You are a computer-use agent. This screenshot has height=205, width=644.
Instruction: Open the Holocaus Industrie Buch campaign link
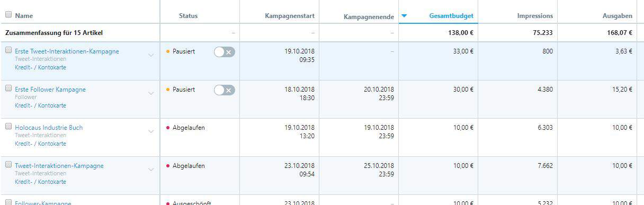point(49,128)
